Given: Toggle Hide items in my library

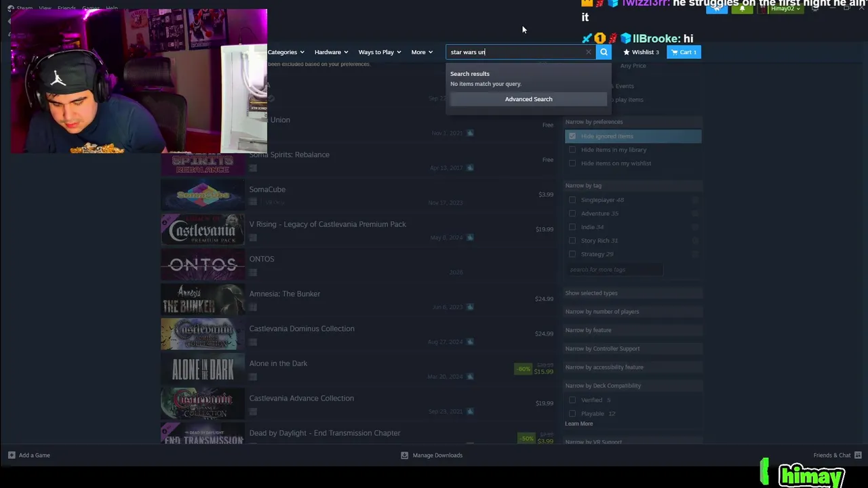Looking at the screenshot, I should click(x=572, y=150).
